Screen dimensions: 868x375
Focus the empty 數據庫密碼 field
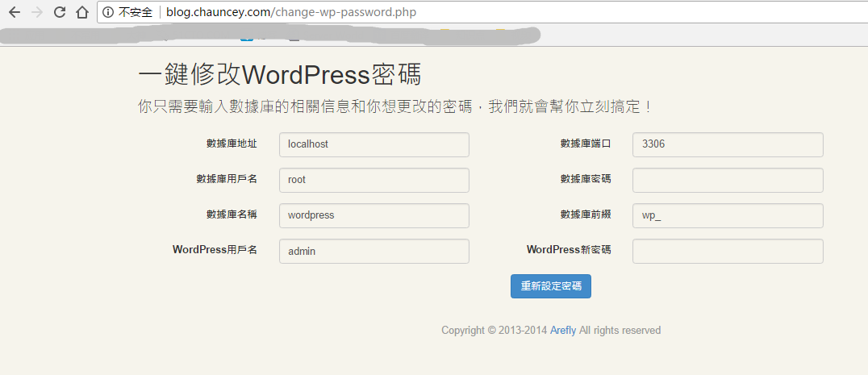[728, 180]
